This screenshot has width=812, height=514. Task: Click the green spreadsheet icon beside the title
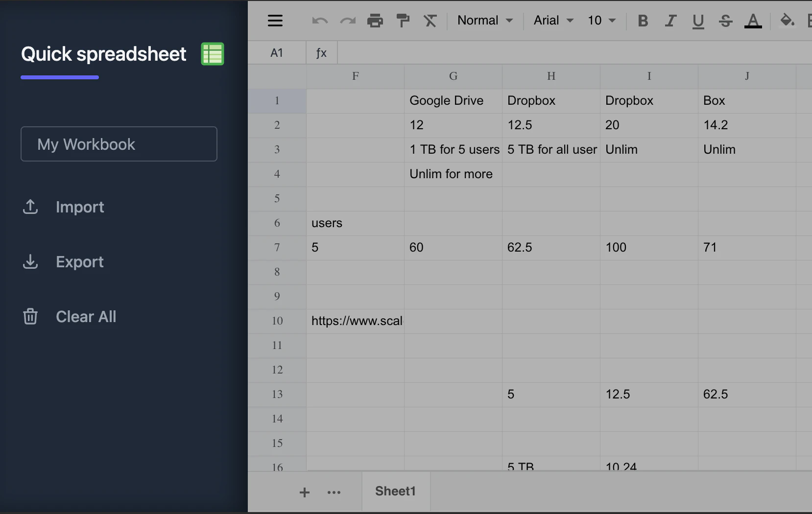coord(212,53)
